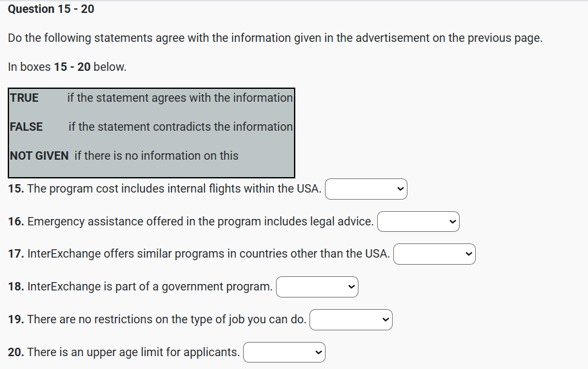Click "if the statement agrees with the information"

(x=180, y=98)
